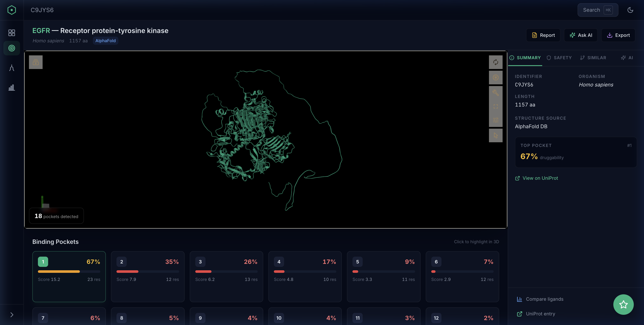Open the wrench controls panel in viewer
644x325 pixels.
pyautogui.click(x=496, y=93)
